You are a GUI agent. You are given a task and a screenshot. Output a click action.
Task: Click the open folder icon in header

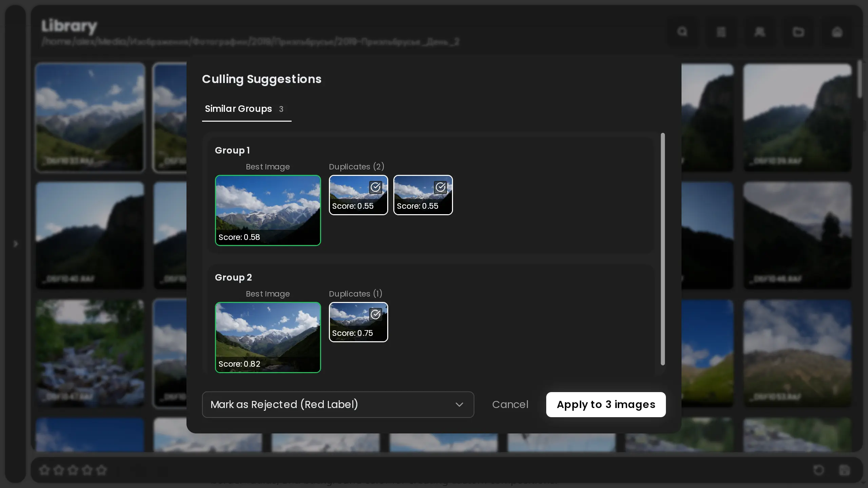coord(798,32)
